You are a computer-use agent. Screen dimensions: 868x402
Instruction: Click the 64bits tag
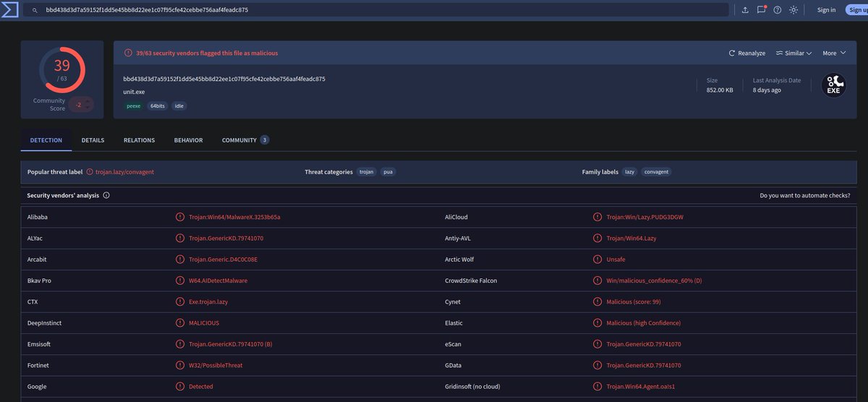pyautogui.click(x=157, y=106)
